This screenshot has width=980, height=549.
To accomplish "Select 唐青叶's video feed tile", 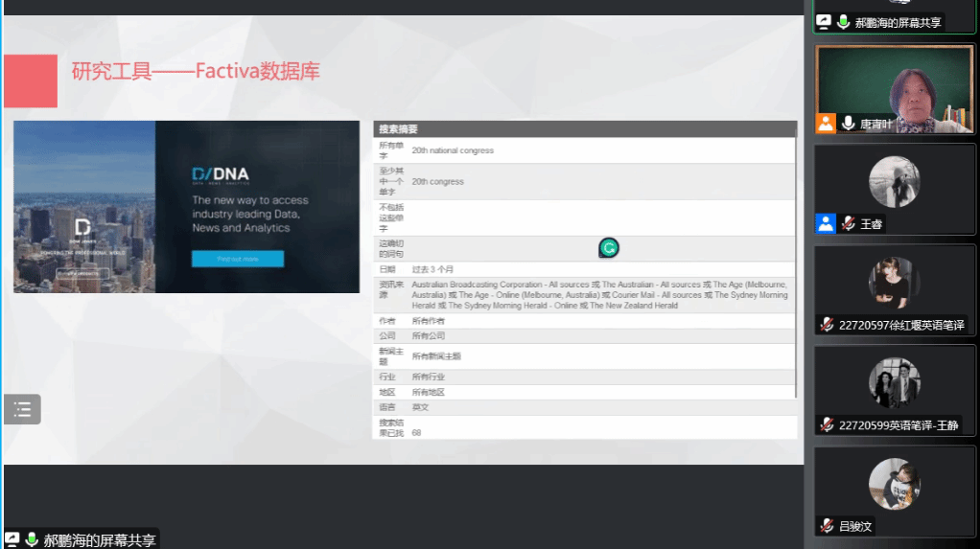I will click(x=894, y=86).
